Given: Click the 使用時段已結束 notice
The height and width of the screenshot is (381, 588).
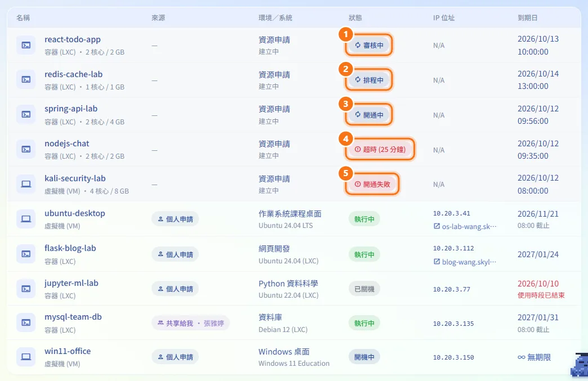Looking at the screenshot, I should (541, 295).
